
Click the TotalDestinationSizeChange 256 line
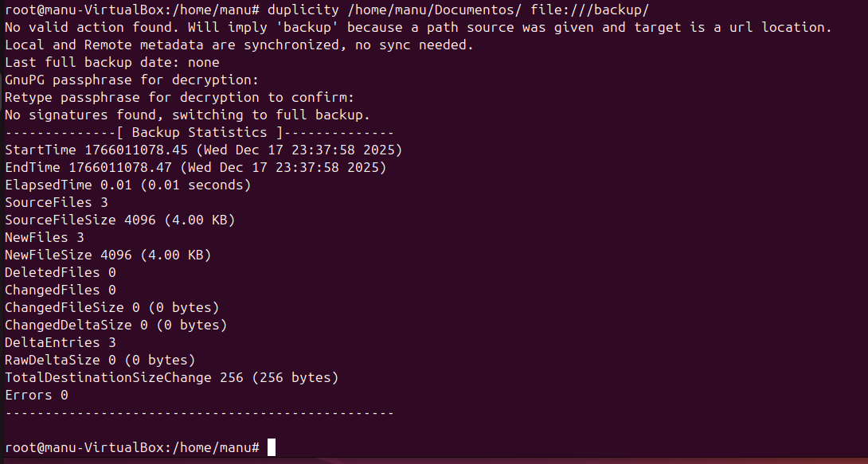pos(171,377)
